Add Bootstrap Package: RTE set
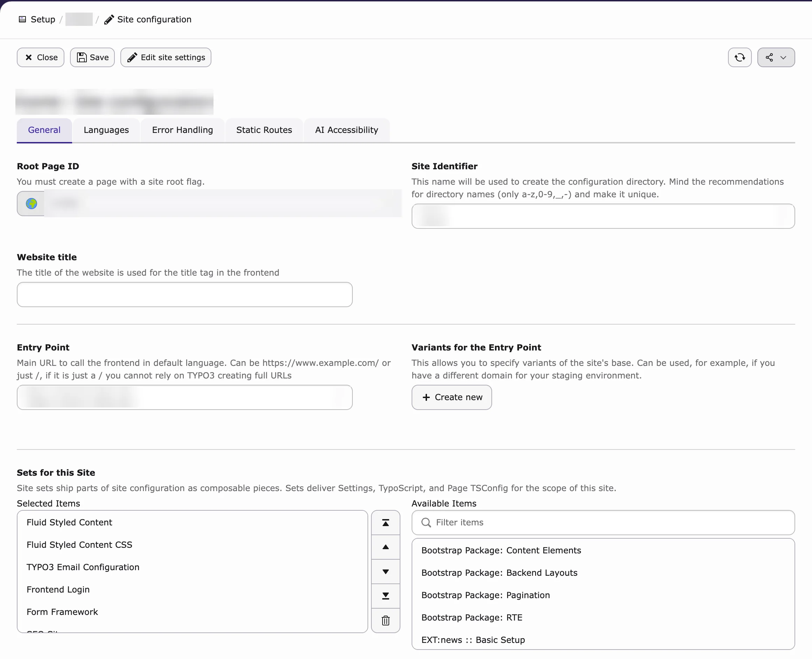Image resolution: width=812 pixels, height=659 pixels. [603, 618]
